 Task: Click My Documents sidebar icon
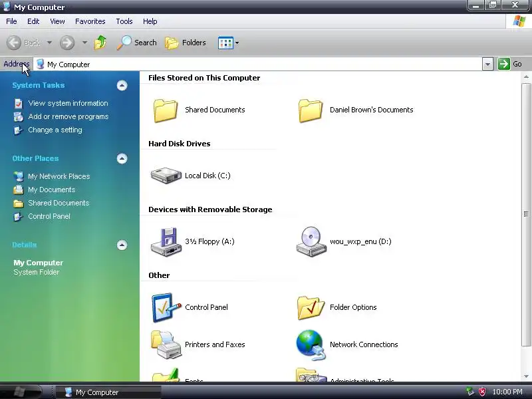pos(19,190)
